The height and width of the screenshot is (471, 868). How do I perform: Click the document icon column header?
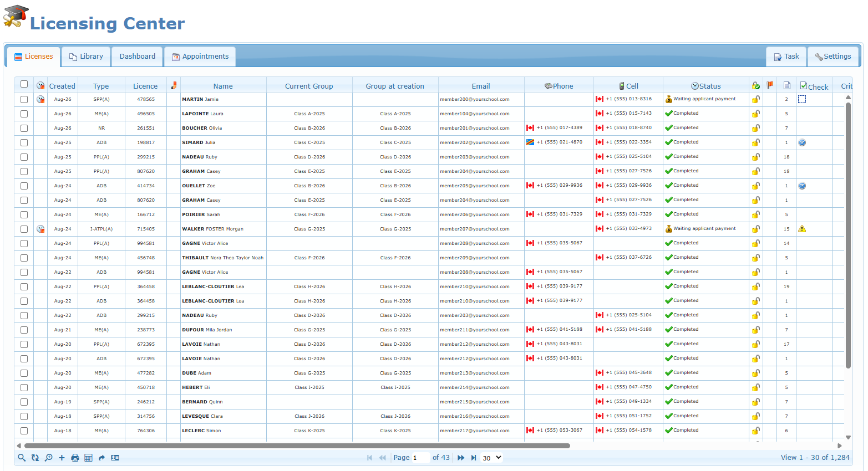tap(786, 85)
